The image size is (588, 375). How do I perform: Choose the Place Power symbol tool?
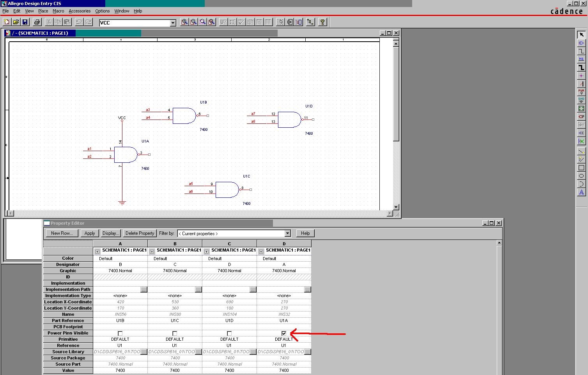pyautogui.click(x=581, y=92)
